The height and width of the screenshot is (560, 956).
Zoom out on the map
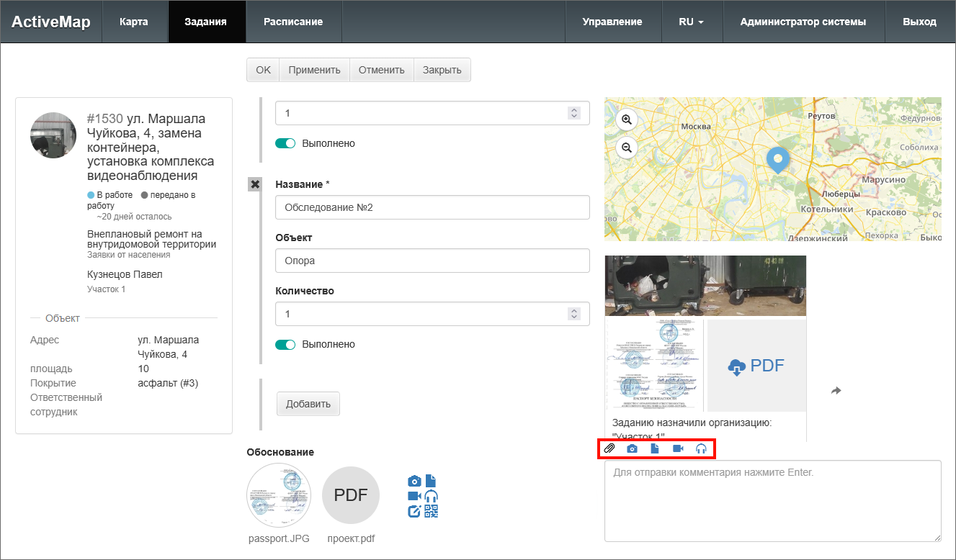point(627,148)
